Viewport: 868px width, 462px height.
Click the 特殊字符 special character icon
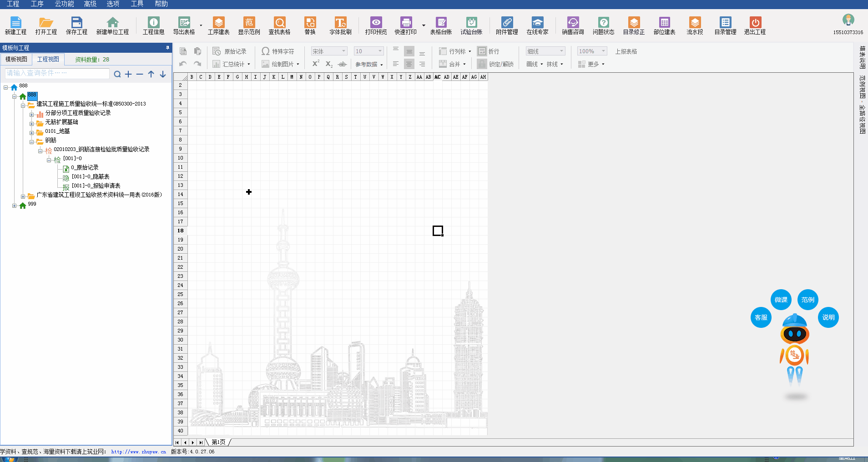point(278,51)
